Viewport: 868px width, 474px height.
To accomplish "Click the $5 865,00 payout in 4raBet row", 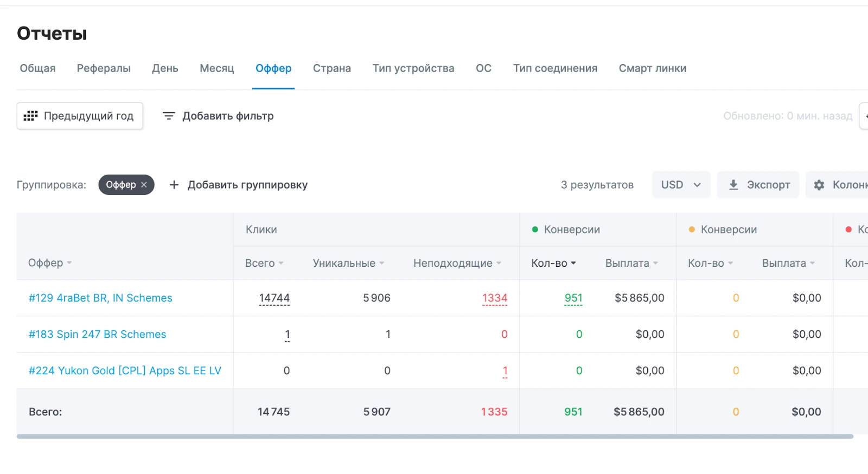I will [x=639, y=298].
